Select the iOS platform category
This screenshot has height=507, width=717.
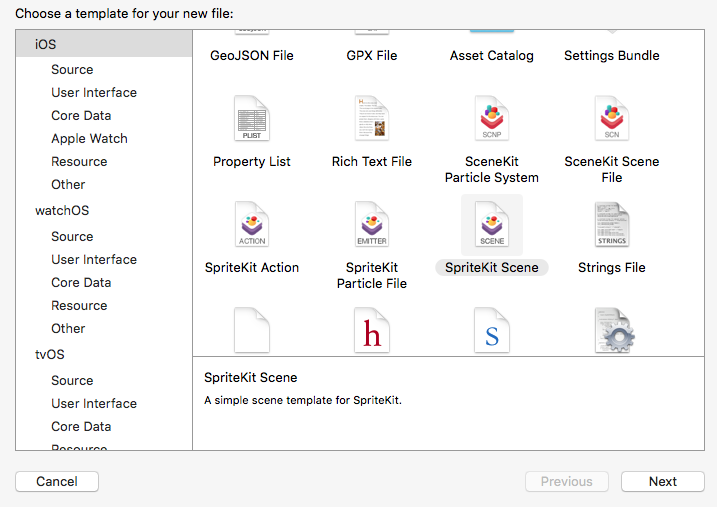pos(104,44)
